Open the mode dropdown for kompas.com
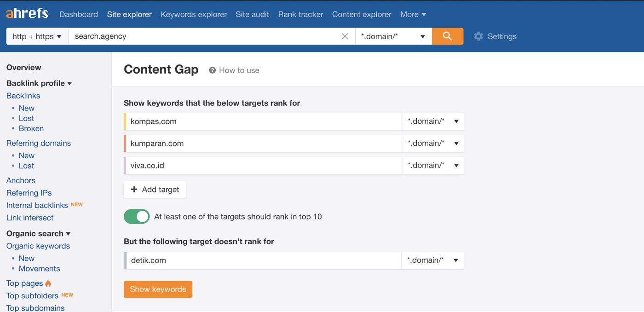The width and height of the screenshot is (644, 312). coord(433,121)
